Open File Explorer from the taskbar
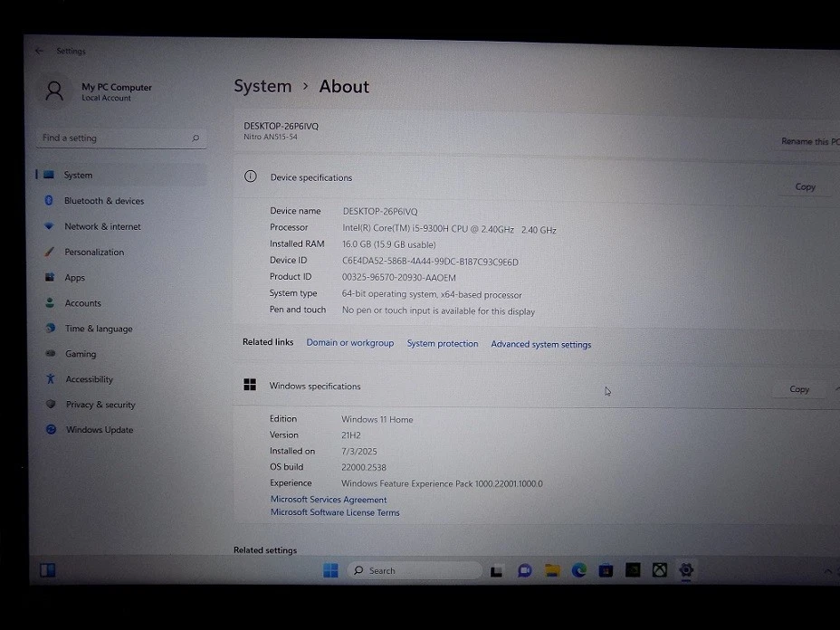The image size is (840, 630). pyautogui.click(x=552, y=570)
